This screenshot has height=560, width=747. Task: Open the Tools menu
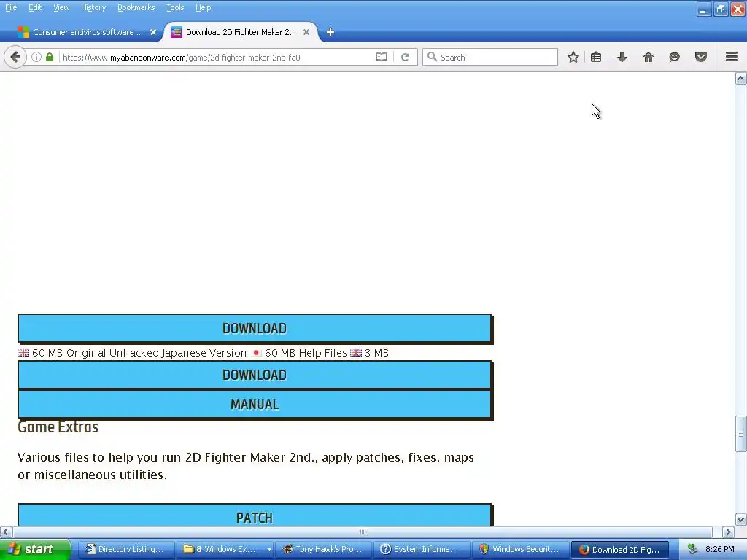tap(175, 7)
